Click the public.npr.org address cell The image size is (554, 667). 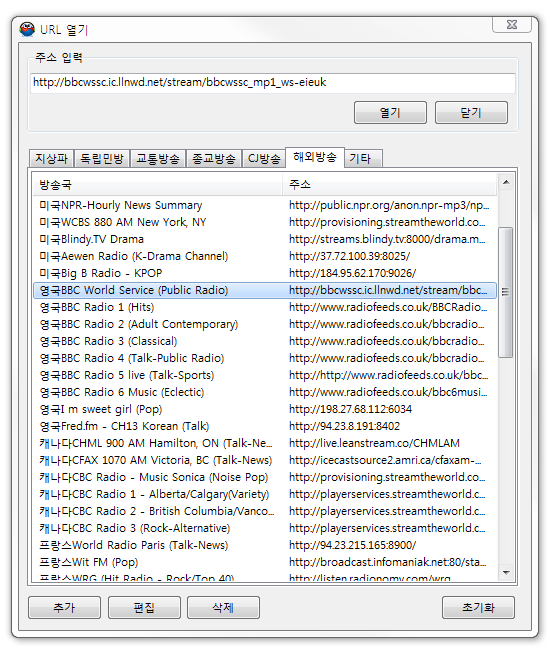pos(389,205)
